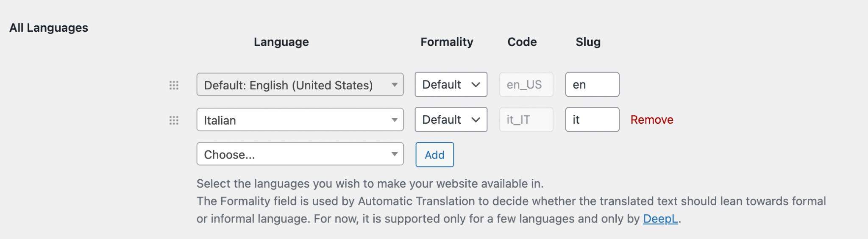The width and height of the screenshot is (868, 239).
Task: Click the it_IT code field
Action: click(x=526, y=119)
